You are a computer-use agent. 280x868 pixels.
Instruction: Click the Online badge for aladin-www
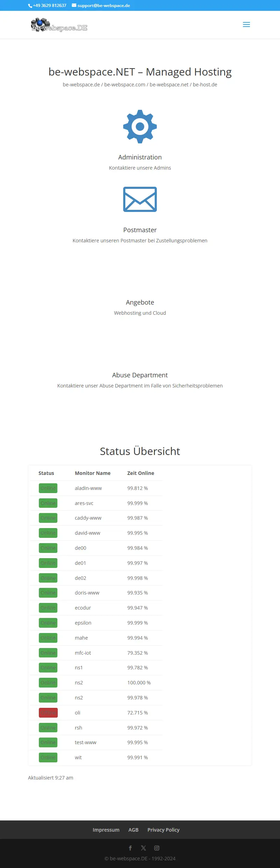(48, 488)
